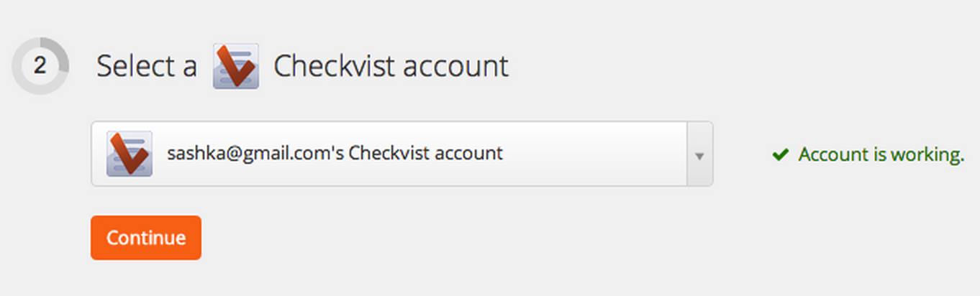Click the Checkvist logo in the heading
This screenshot has width=980, height=296.
pyautogui.click(x=236, y=66)
